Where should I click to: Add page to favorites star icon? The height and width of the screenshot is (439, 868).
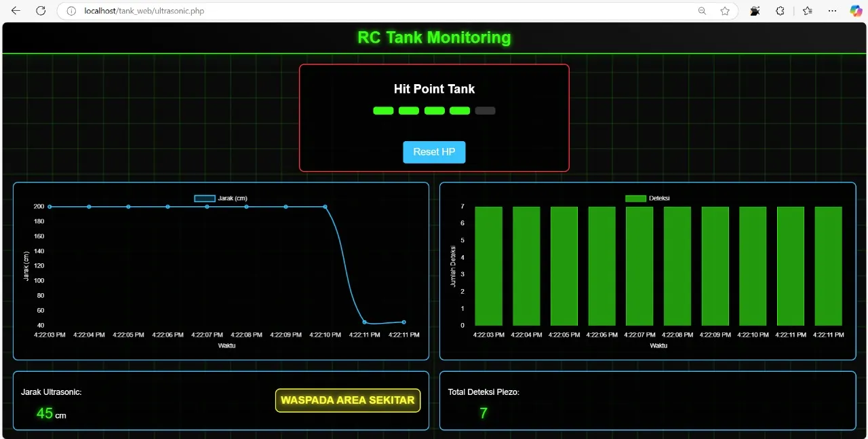point(725,11)
